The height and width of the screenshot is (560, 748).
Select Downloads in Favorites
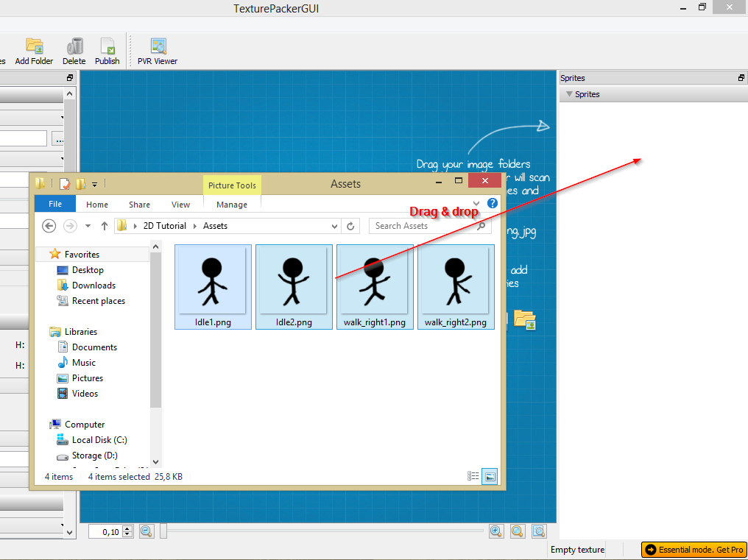coord(93,286)
